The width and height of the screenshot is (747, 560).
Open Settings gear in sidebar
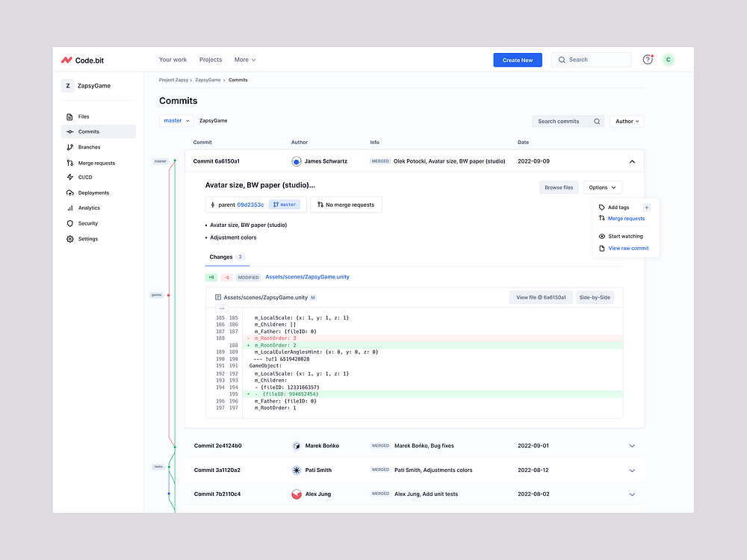tap(70, 239)
